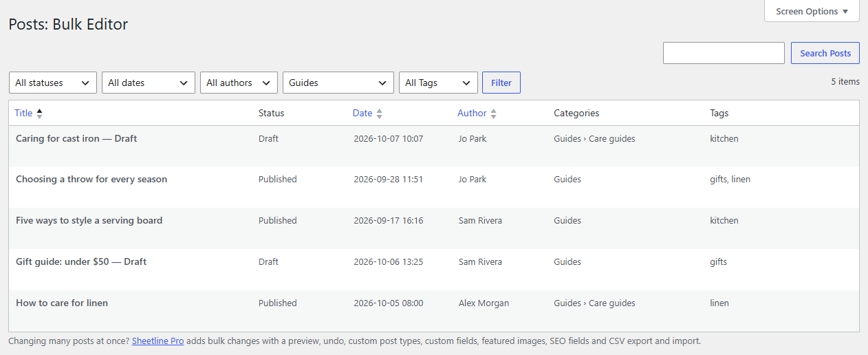Image resolution: width=868 pixels, height=355 pixels.
Task: Click the 5 items count
Action: point(845,81)
